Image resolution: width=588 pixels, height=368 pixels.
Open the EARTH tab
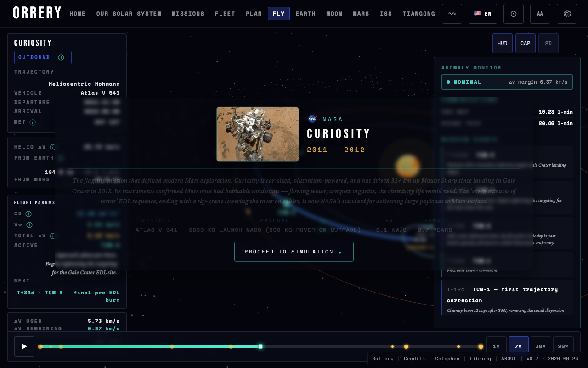point(305,14)
